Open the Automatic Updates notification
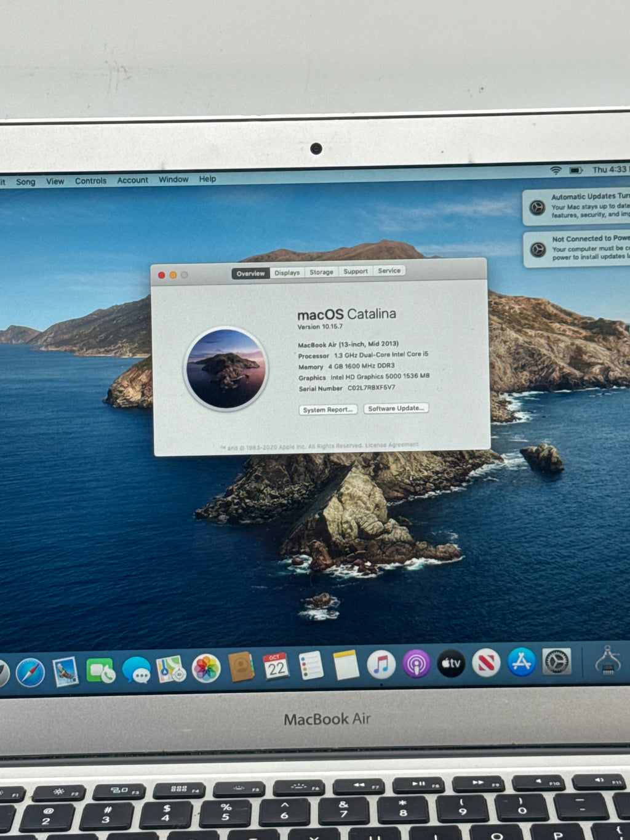This screenshot has width=630, height=840. click(x=576, y=207)
